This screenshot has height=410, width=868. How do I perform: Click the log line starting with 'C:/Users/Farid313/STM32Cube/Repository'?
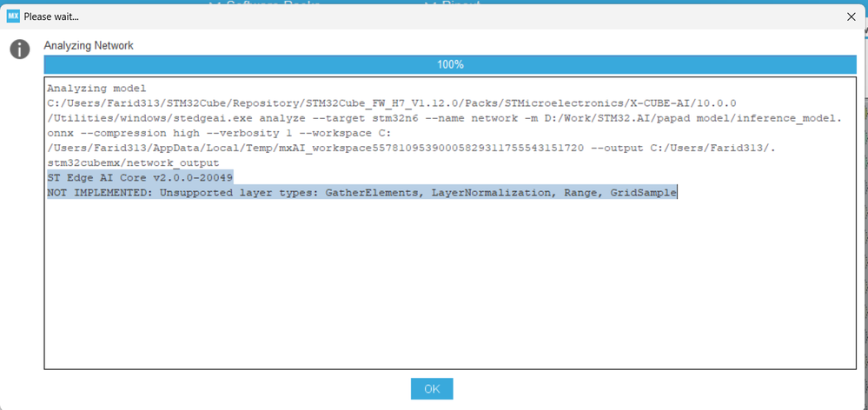coord(391,102)
